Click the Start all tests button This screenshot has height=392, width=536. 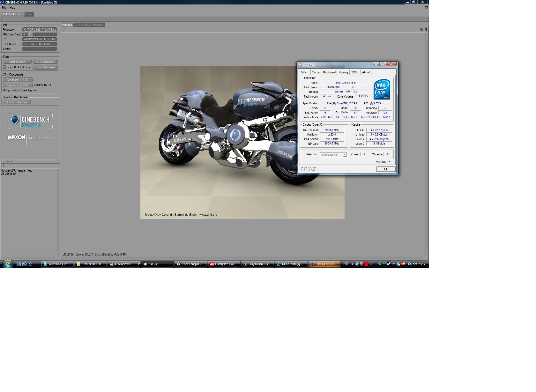17,62
